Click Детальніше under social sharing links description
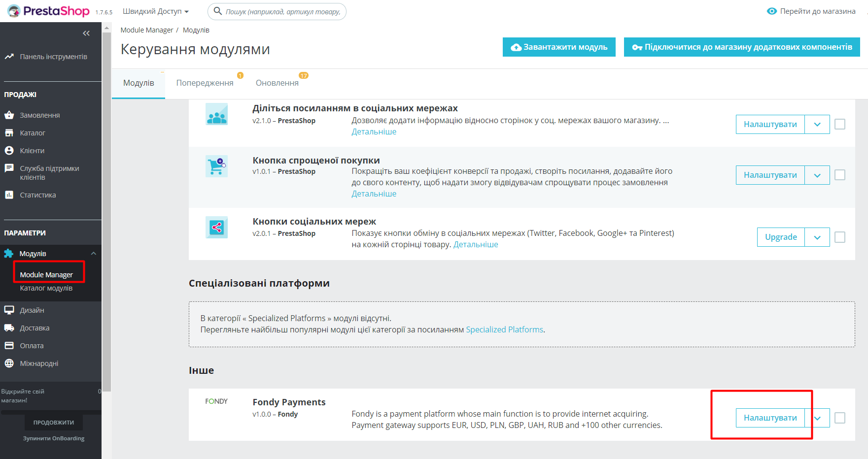 click(374, 131)
